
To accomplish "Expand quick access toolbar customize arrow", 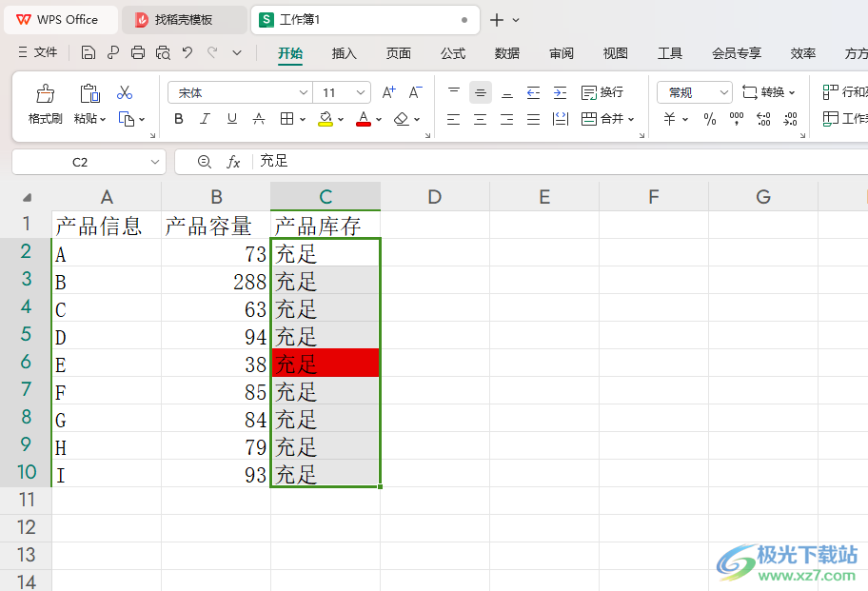I will tap(237, 52).
